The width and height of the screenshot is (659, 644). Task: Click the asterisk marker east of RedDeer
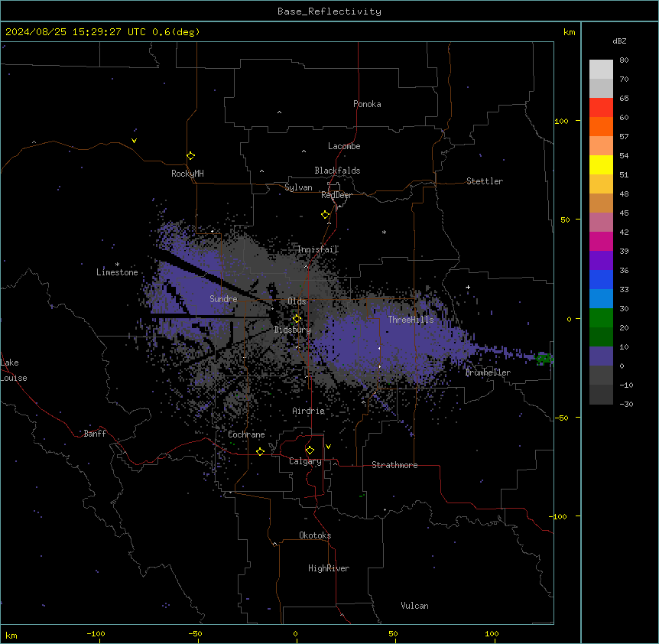[x=384, y=232]
